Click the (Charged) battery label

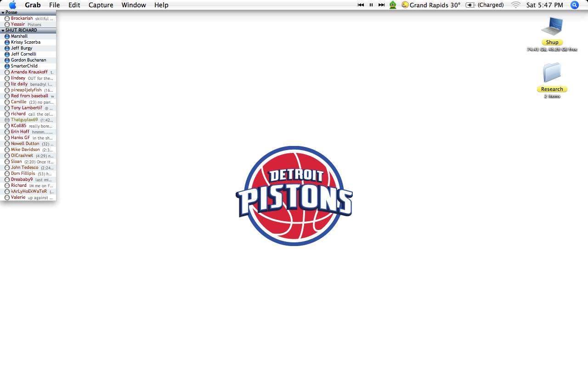pos(491,5)
